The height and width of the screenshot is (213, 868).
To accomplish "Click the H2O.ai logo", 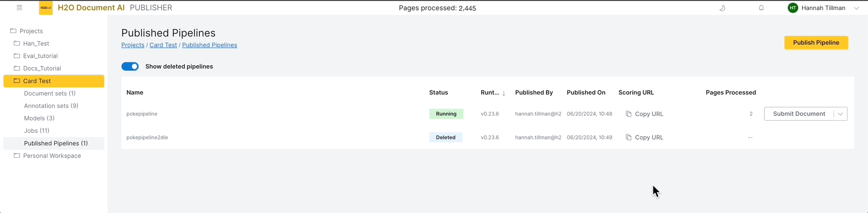I will pos(46,8).
